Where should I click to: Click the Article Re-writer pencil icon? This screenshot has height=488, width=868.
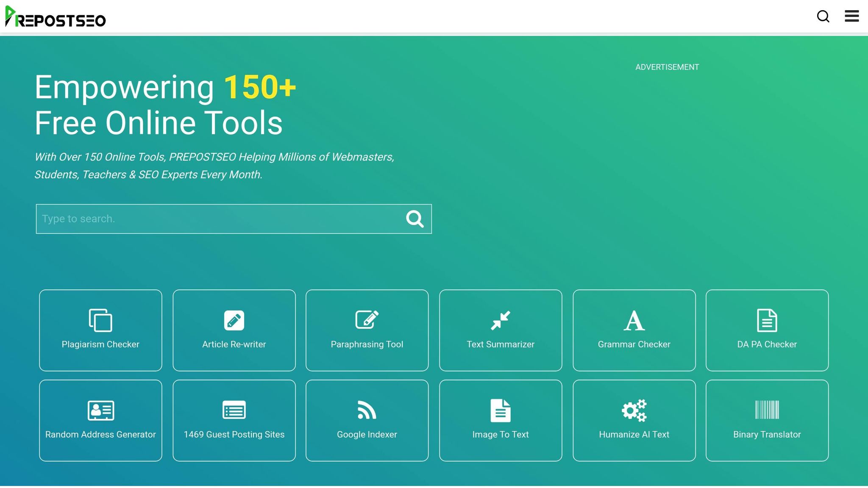coord(234,320)
